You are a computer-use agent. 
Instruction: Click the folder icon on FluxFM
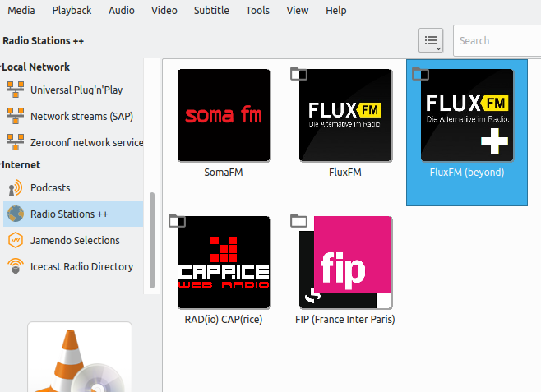point(298,73)
